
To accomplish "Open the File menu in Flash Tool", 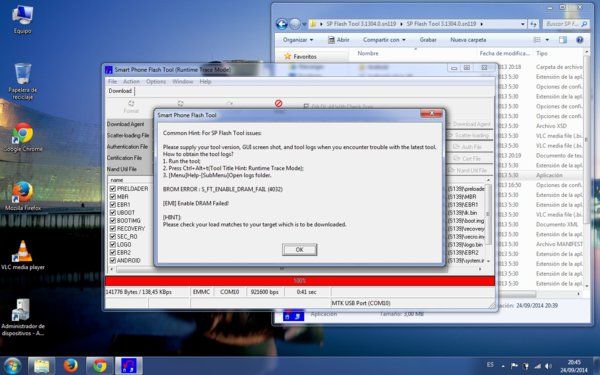I will coord(112,82).
